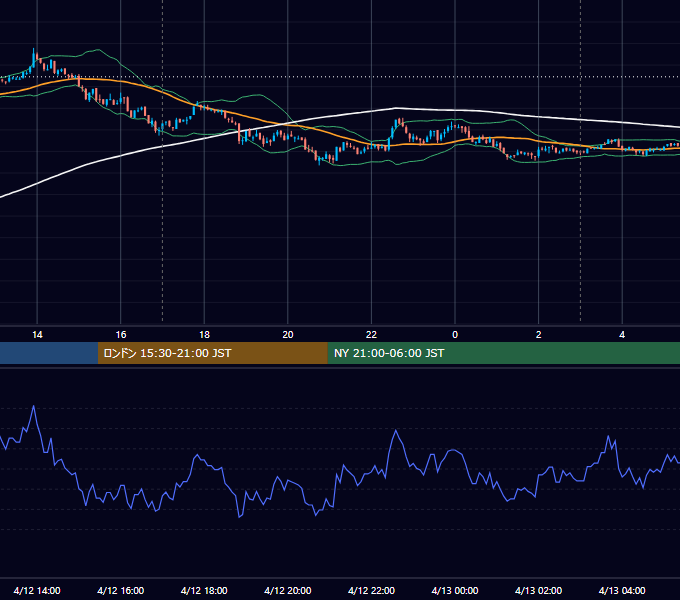Click the lowest candlestick near 20:45

tap(319, 161)
